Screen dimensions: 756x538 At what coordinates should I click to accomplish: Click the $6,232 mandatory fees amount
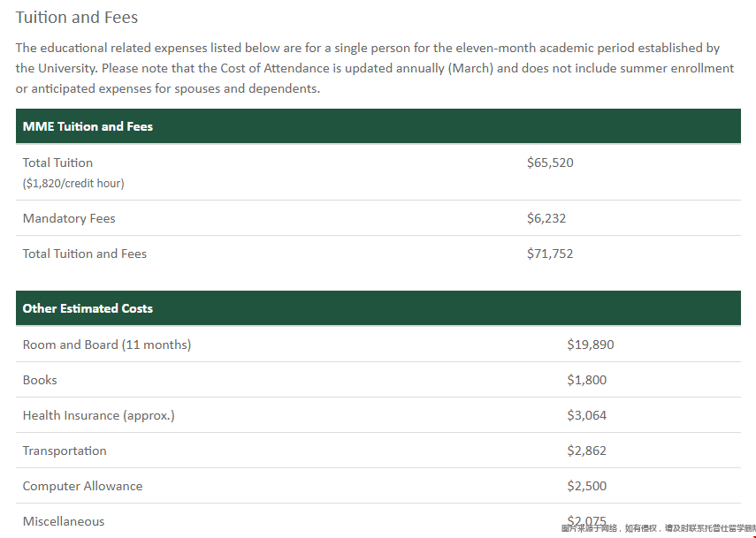click(546, 219)
